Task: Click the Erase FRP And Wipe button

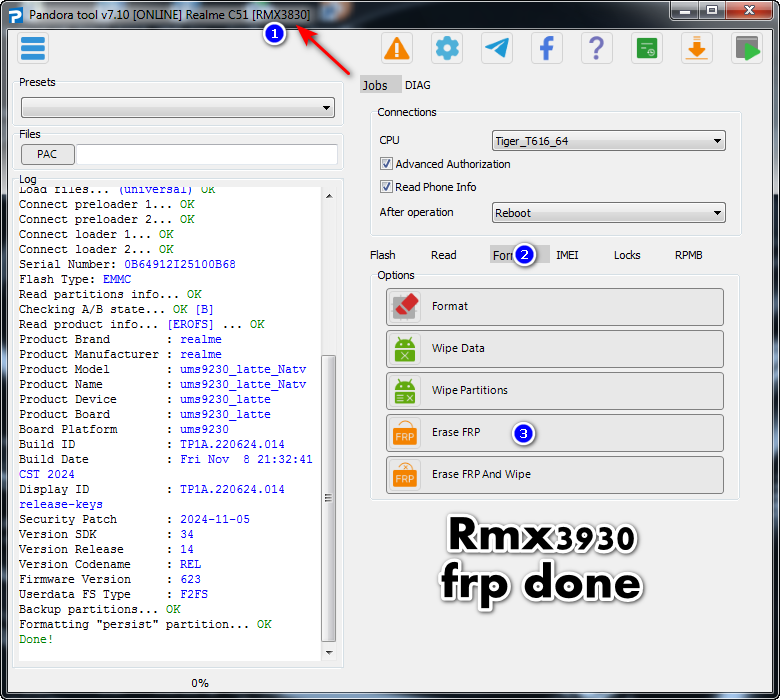Action: pyautogui.click(x=555, y=475)
